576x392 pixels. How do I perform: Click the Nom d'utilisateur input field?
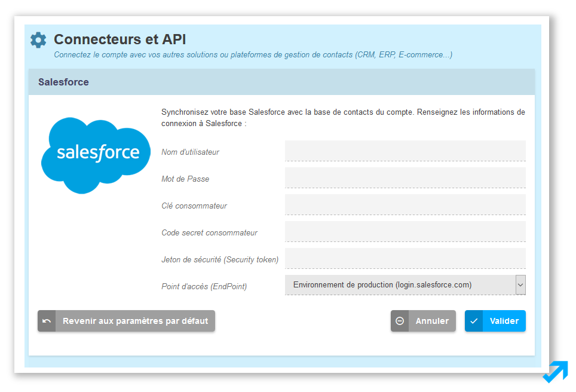point(405,151)
